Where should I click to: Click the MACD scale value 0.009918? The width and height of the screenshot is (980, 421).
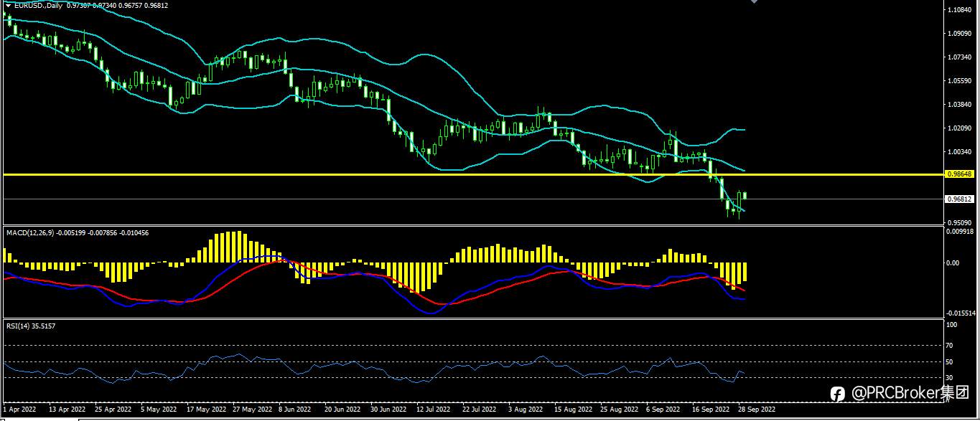pyautogui.click(x=961, y=231)
